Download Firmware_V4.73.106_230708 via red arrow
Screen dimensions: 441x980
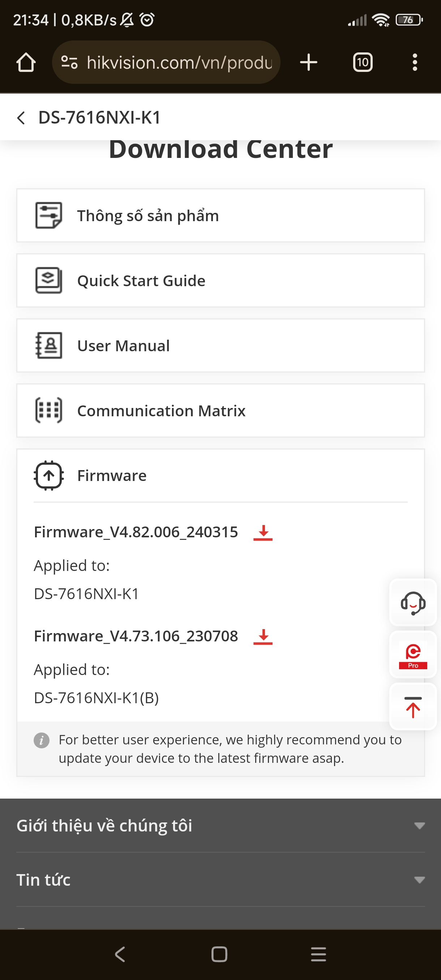click(x=263, y=636)
